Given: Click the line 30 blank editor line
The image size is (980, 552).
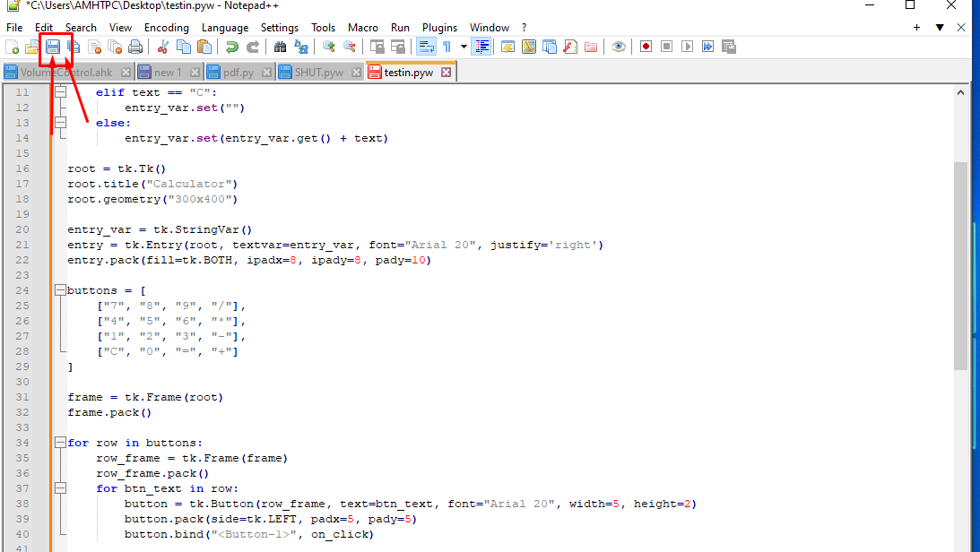Looking at the screenshot, I should [x=359, y=382].
